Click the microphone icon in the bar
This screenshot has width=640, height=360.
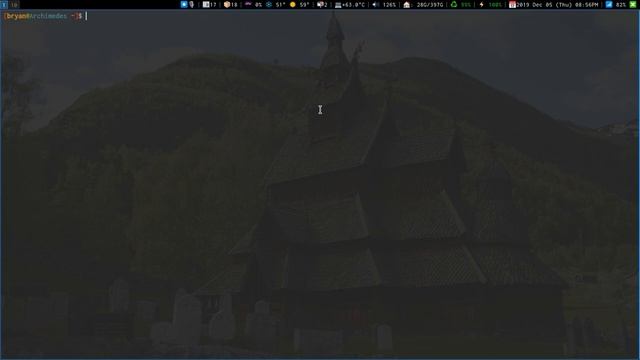(x=192, y=4)
